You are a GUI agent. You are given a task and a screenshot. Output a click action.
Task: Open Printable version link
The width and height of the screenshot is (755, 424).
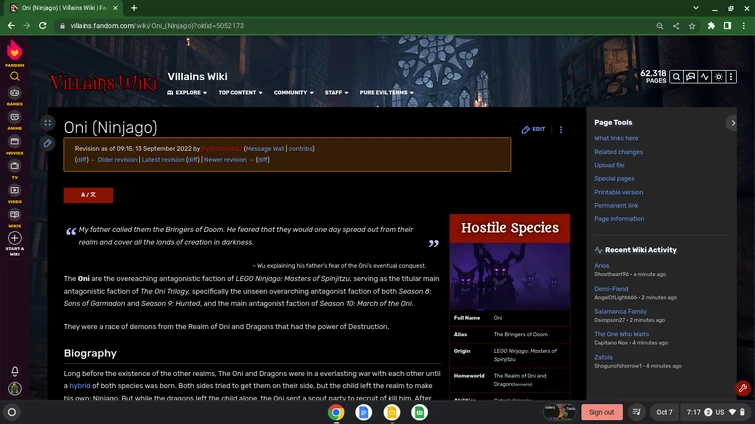coord(618,192)
